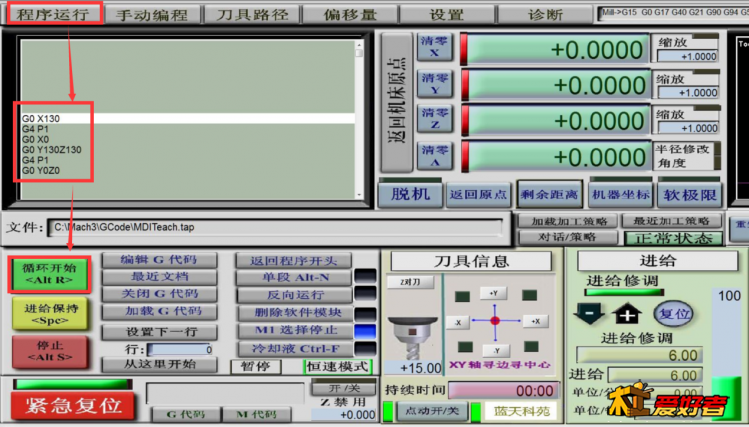The image size is (749, 427).
Task: Toggle the M1 选择停止 optional stop
Action: [295, 331]
